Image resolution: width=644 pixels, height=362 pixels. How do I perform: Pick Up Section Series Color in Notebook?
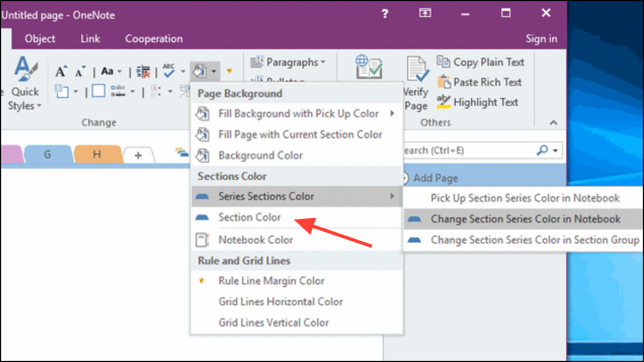[524, 198]
